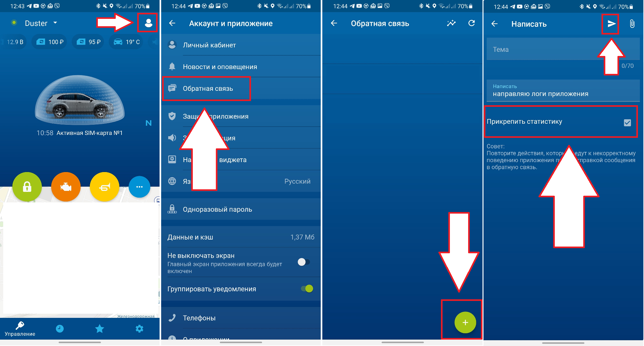Screen dimensions: 644x346
Task: Open more options via three-dot icon
Action: (139, 186)
